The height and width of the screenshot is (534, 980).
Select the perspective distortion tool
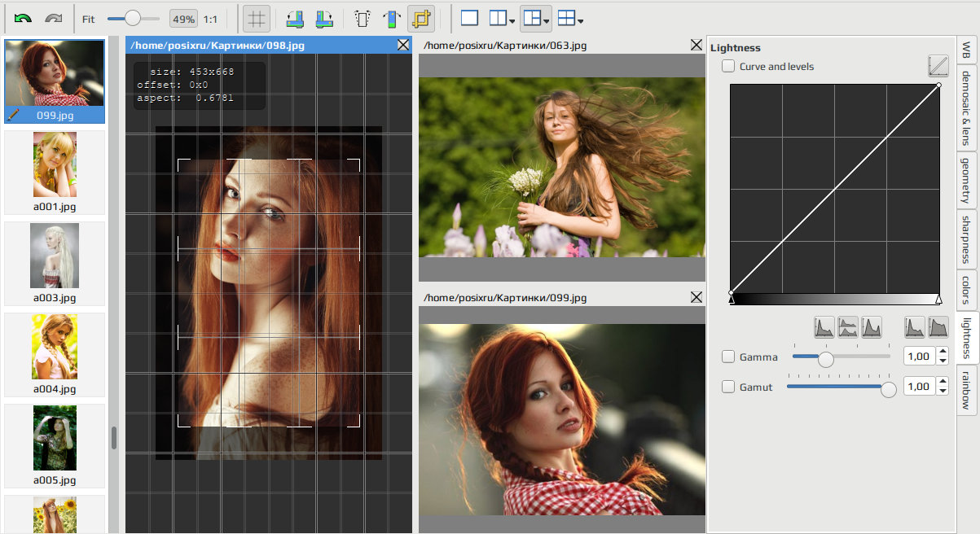pos(363,18)
